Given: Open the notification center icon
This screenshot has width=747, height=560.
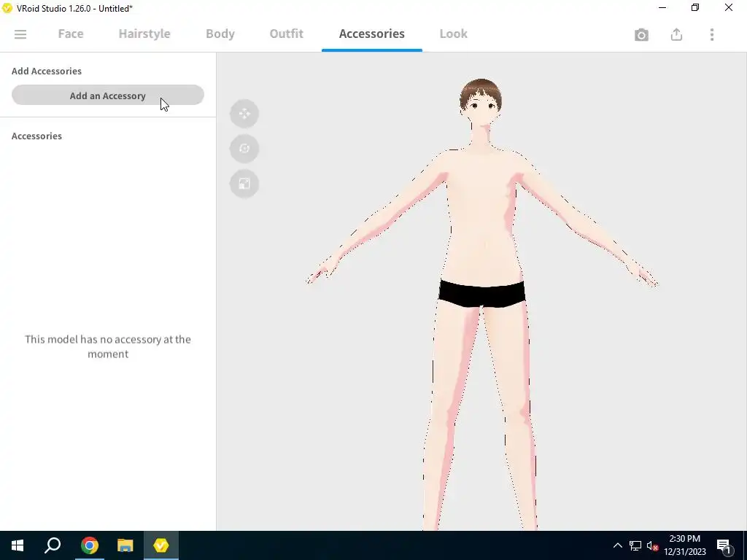Looking at the screenshot, I should 724,545.
